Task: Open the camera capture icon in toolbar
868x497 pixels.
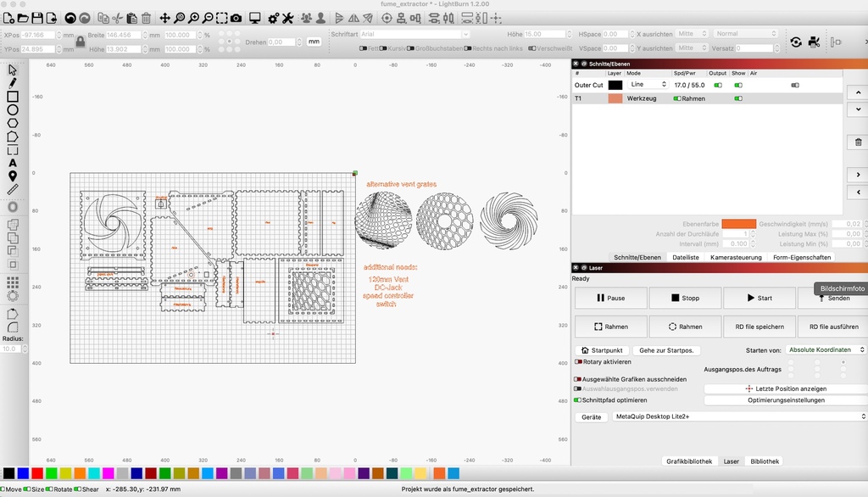Action: (x=236, y=18)
